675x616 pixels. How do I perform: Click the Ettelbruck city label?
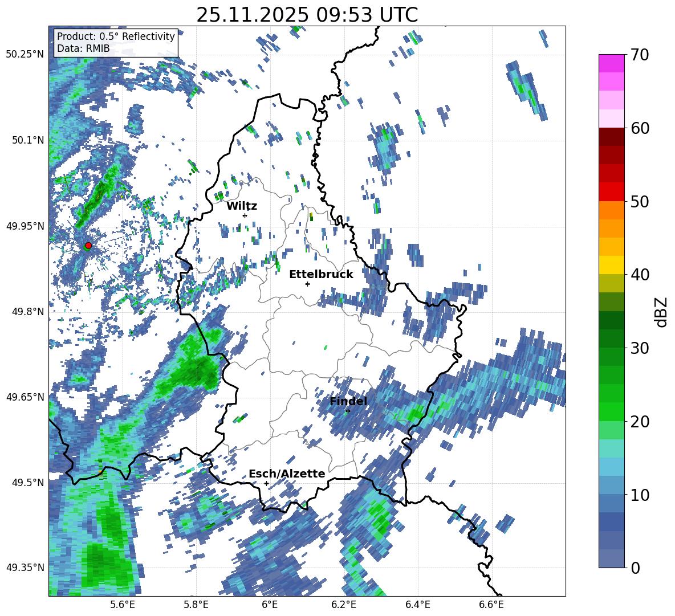321,275
